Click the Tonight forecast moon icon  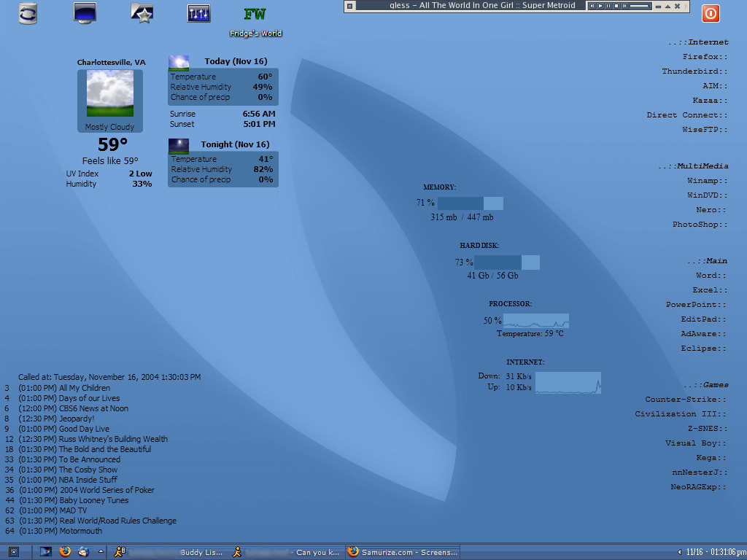coord(179,146)
